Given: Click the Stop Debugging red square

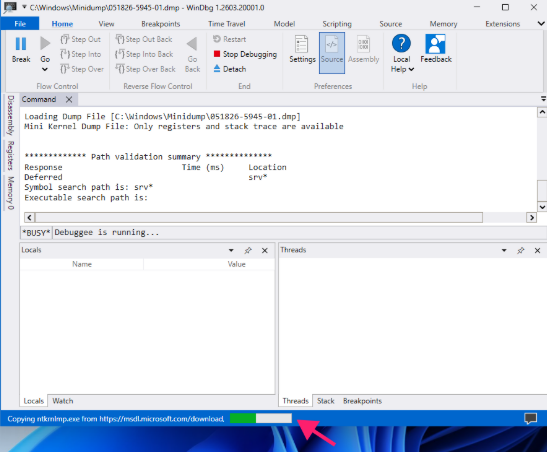Looking at the screenshot, I should click(217, 54).
